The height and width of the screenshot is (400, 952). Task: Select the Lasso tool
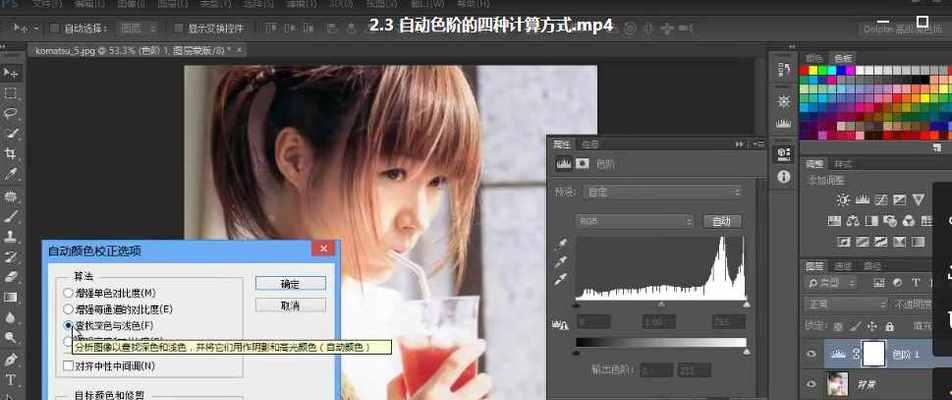10,113
